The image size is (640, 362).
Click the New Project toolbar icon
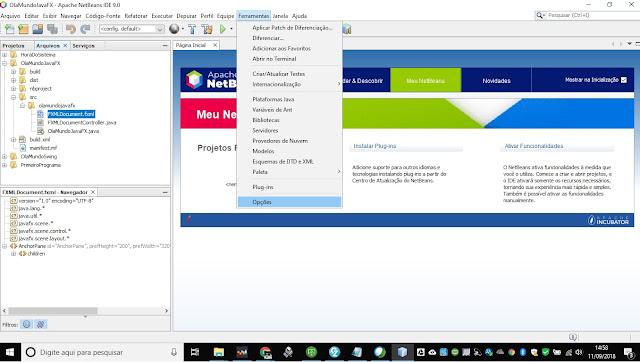click(x=23, y=29)
